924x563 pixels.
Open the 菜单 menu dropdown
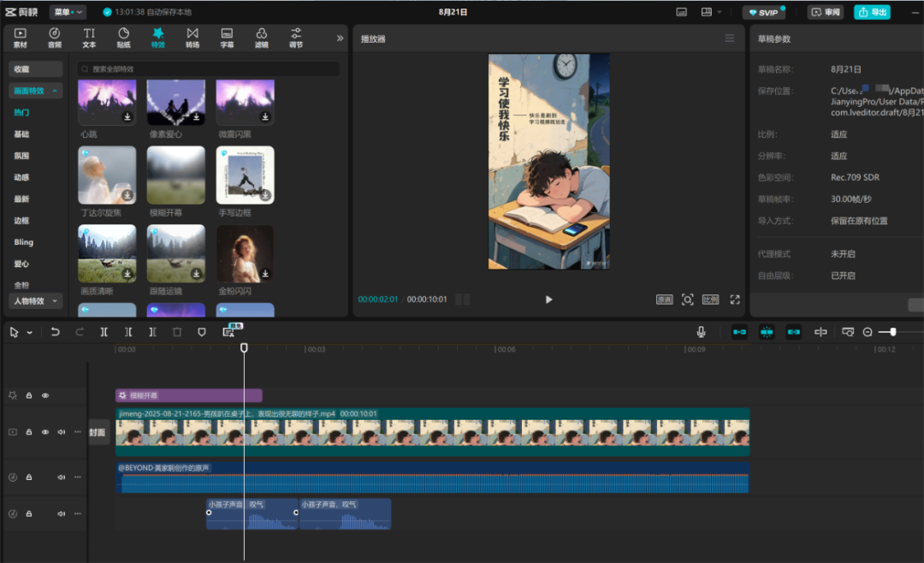click(68, 12)
